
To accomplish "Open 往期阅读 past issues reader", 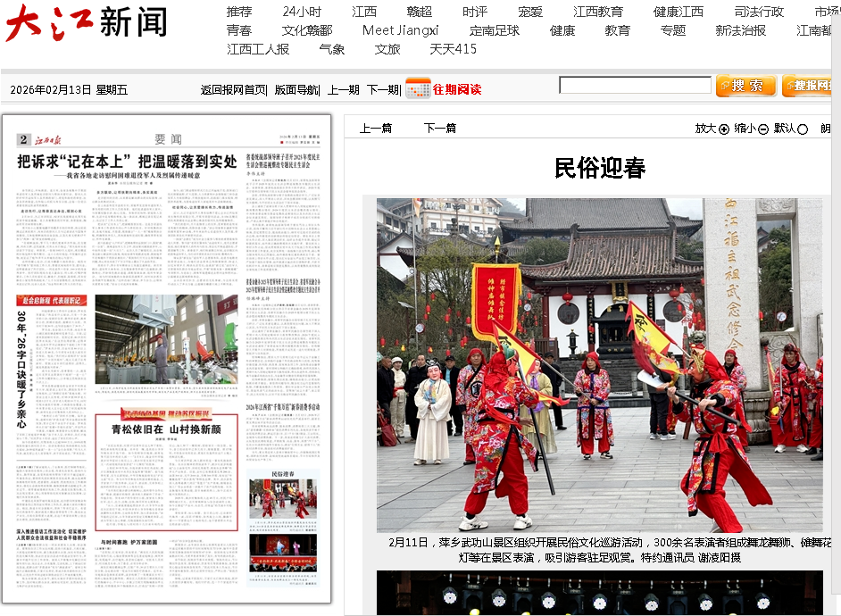I will (x=457, y=89).
